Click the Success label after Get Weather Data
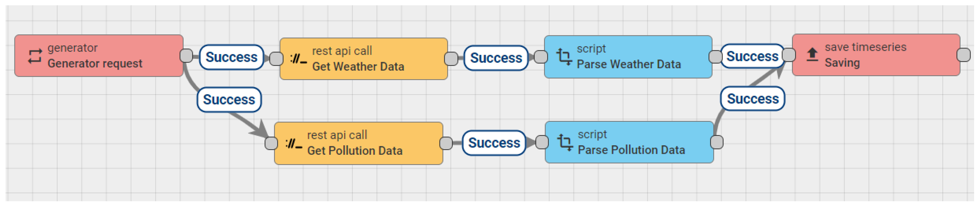 pyautogui.click(x=496, y=58)
